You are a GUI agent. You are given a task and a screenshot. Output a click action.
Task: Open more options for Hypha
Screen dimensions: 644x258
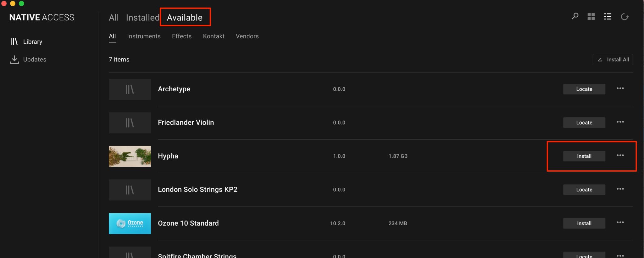click(620, 155)
